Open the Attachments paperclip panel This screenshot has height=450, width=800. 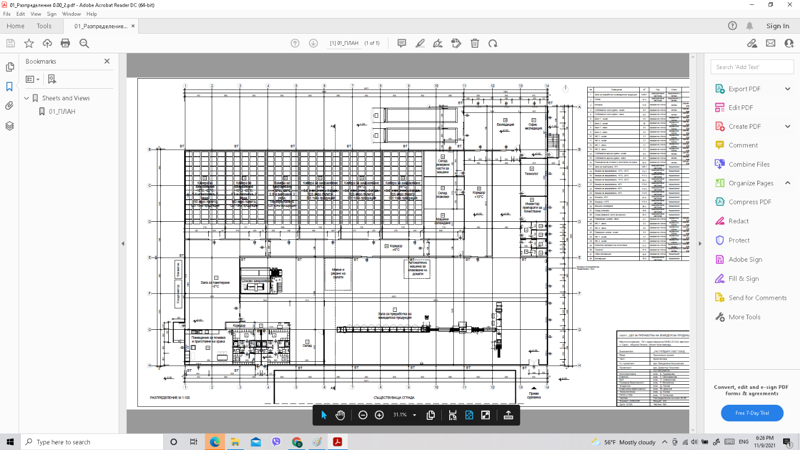click(10, 106)
